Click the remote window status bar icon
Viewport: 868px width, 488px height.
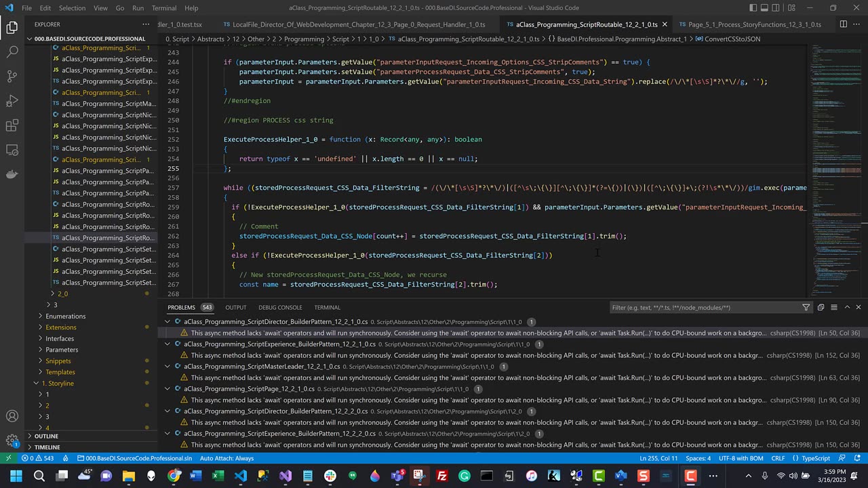point(8,458)
